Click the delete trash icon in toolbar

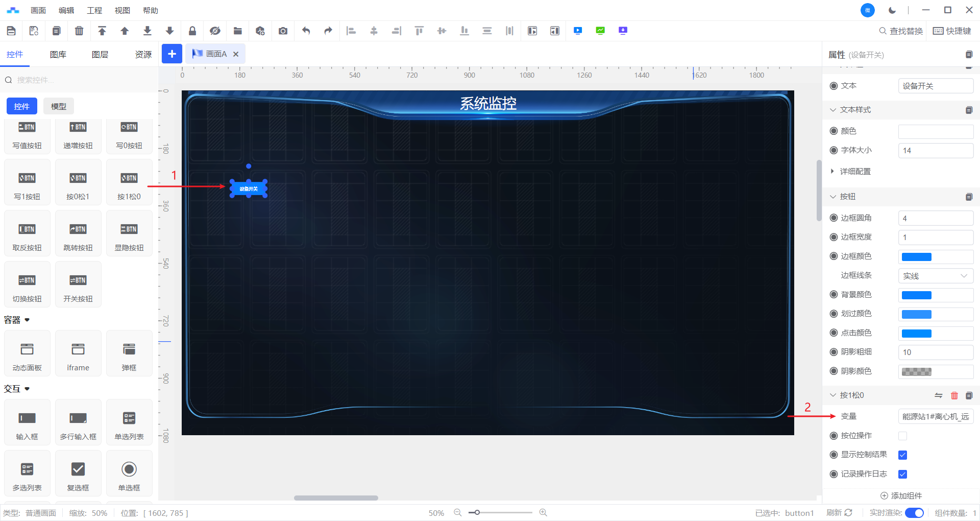79,31
